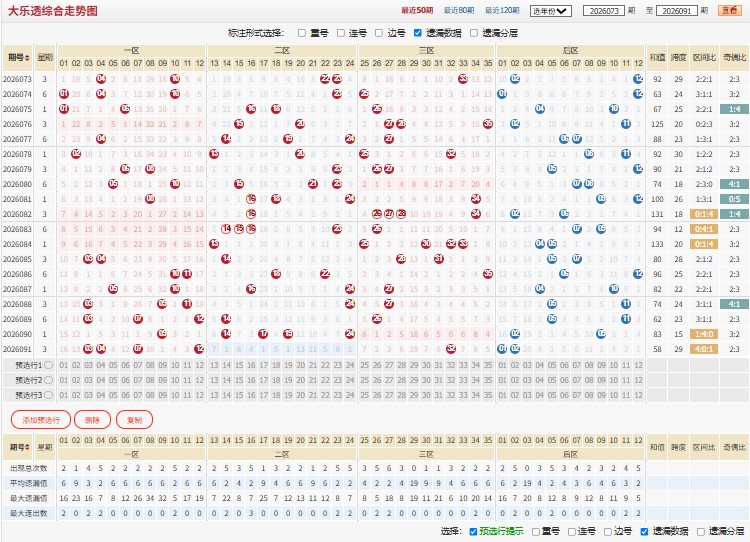Click the 和值 header in the top table
This screenshot has height=542, width=750.
point(657,57)
